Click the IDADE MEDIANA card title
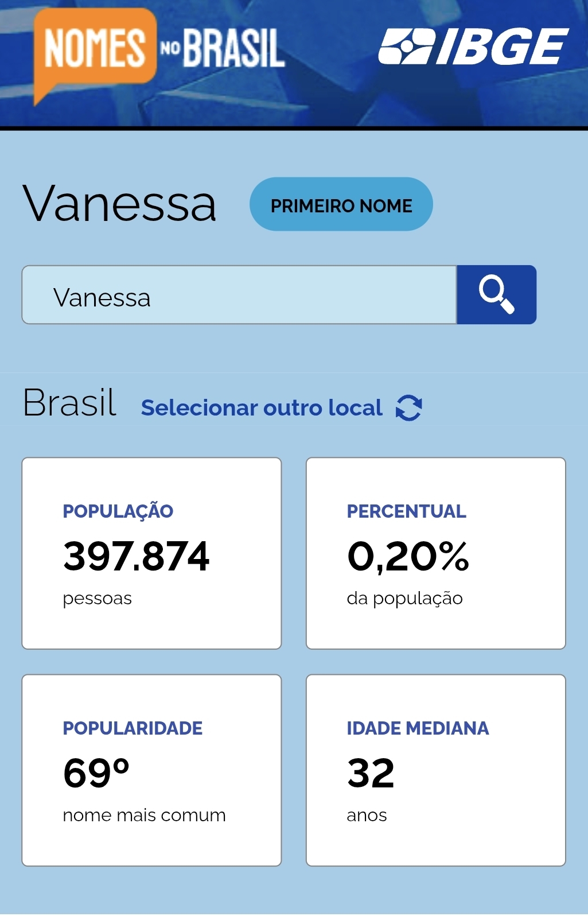 pyautogui.click(x=418, y=728)
